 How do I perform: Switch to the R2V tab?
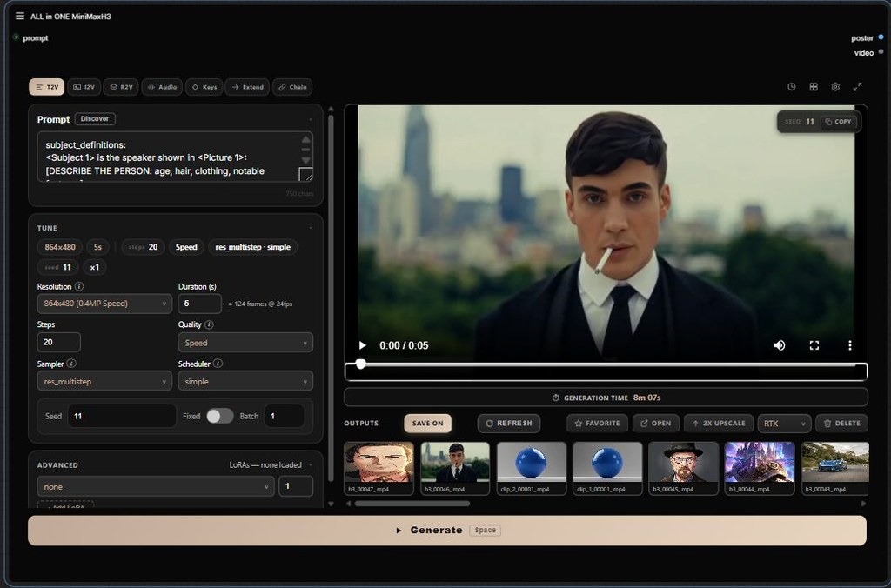[121, 87]
